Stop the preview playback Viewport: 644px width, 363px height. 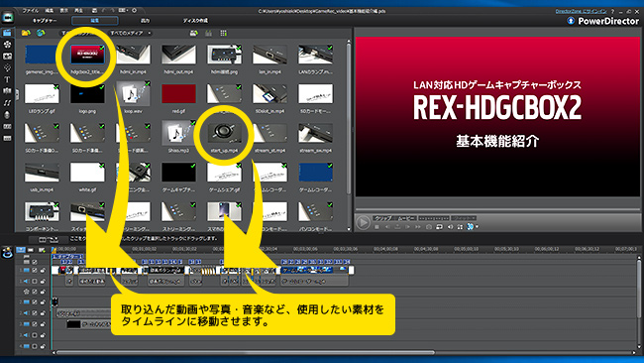(376, 227)
